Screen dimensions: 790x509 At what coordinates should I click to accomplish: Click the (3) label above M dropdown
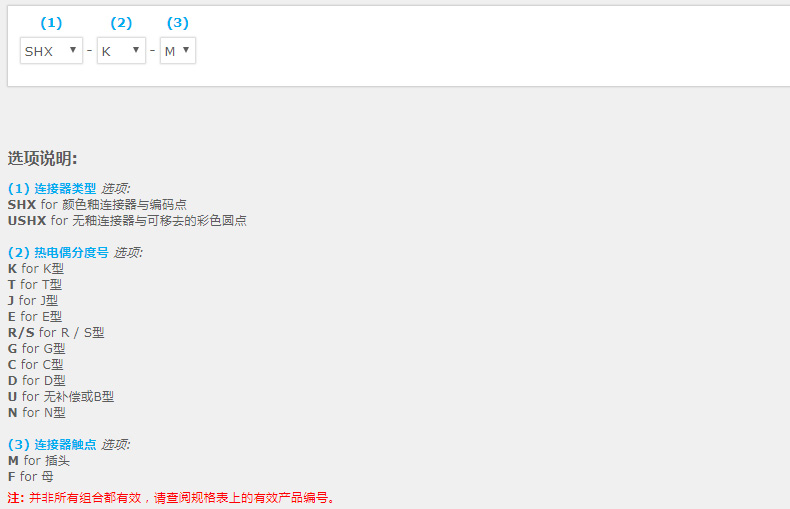177,23
